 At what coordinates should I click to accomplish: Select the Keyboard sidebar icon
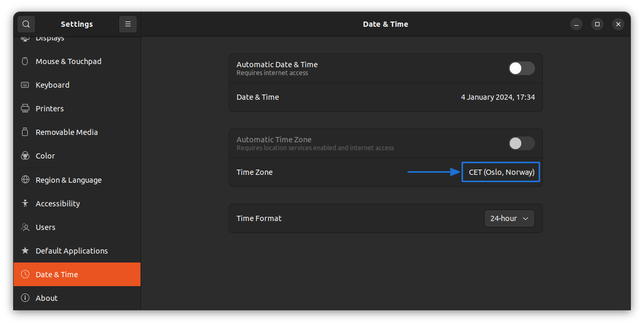25,85
